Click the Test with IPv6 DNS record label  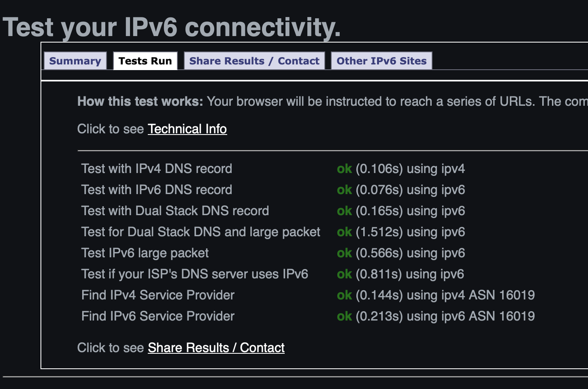pyautogui.click(x=157, y=190)
